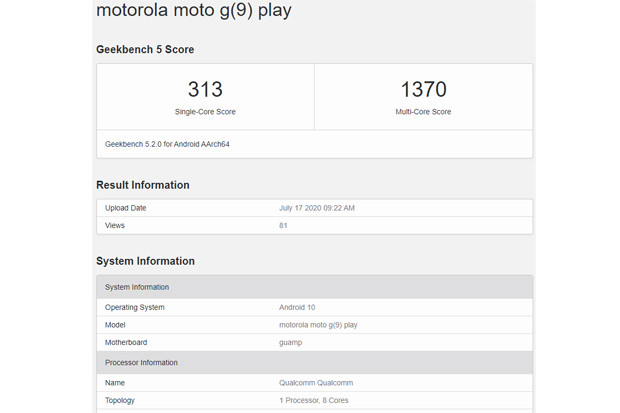The image size is (620, 413).
Task: Click the 'Topology' row label
Action: (x=120, y=401)
